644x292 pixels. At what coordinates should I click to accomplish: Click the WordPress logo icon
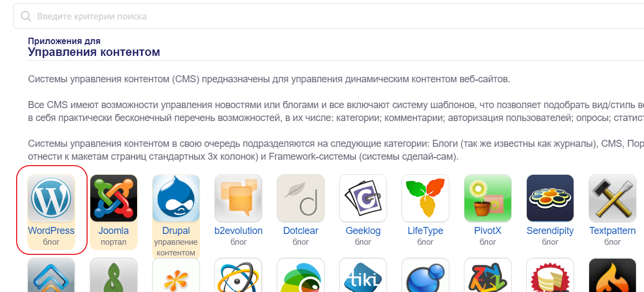pyautogui.click(x=51, y=198)
